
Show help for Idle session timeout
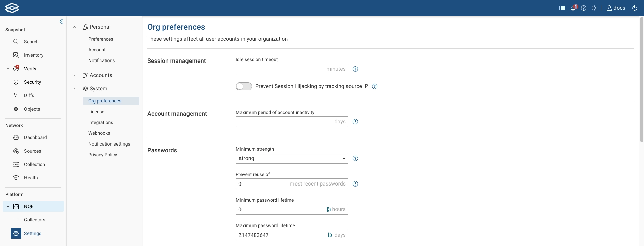tap(355, 69)
